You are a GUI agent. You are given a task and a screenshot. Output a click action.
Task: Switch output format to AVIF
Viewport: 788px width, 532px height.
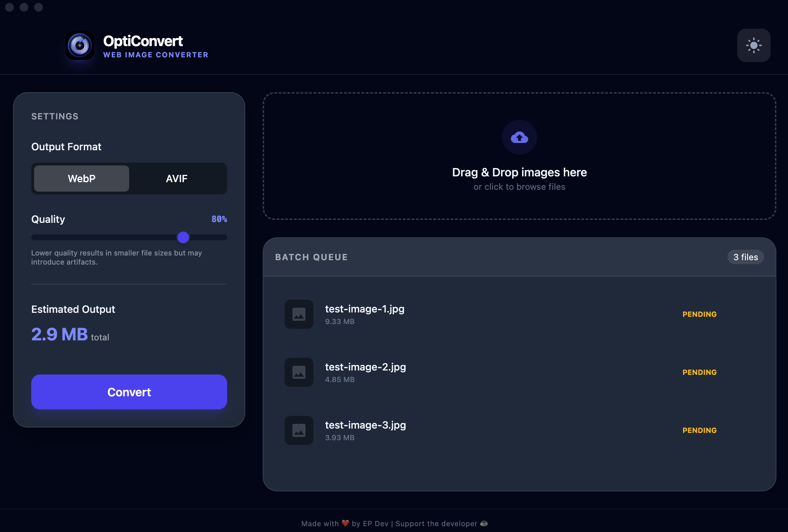(177, 179)
